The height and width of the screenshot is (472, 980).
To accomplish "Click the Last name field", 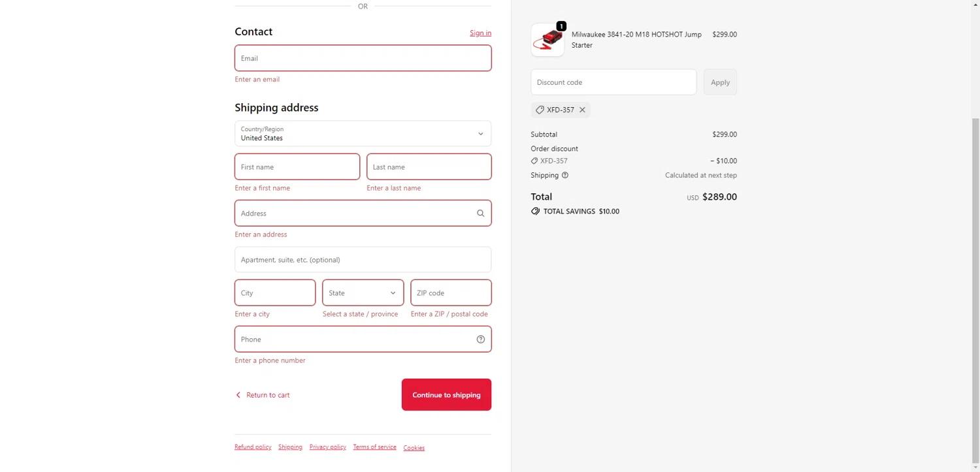I will [x=429, y=167].
